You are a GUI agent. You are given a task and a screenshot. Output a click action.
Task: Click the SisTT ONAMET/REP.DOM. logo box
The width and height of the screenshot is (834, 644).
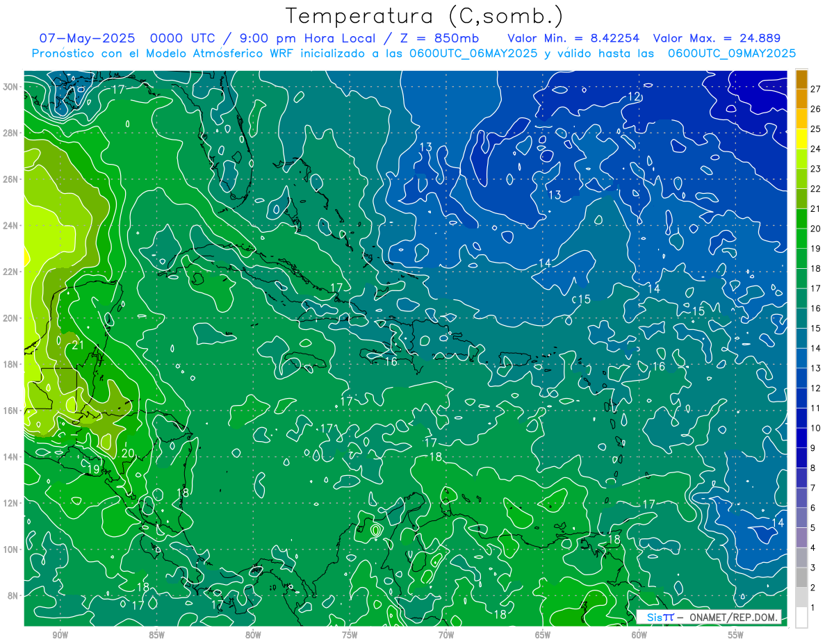click(x=709, y=617)
